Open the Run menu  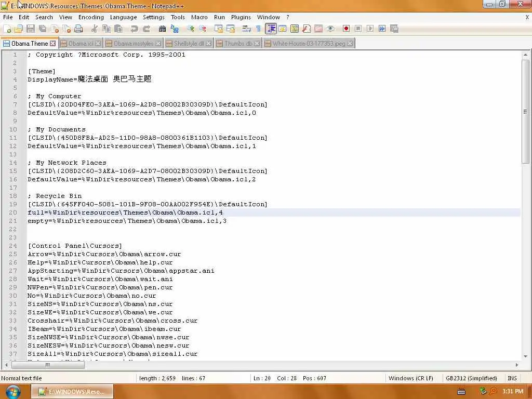219,17
